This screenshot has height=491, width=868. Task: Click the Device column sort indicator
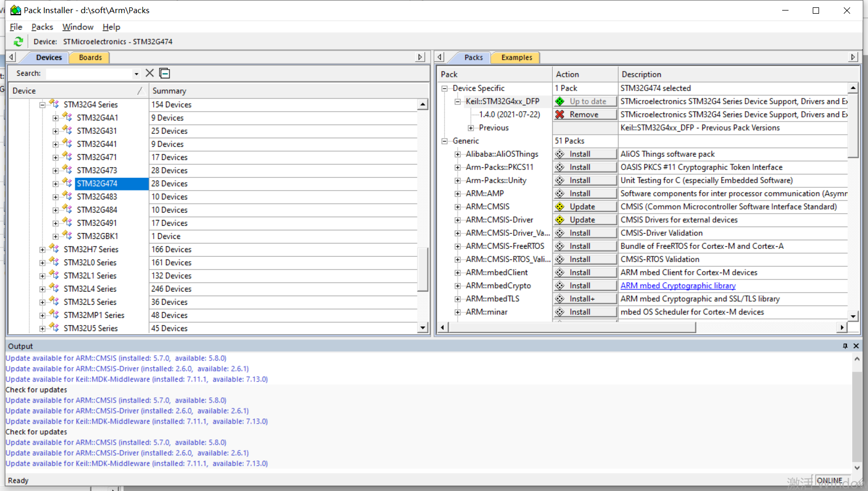pos(140,91)
